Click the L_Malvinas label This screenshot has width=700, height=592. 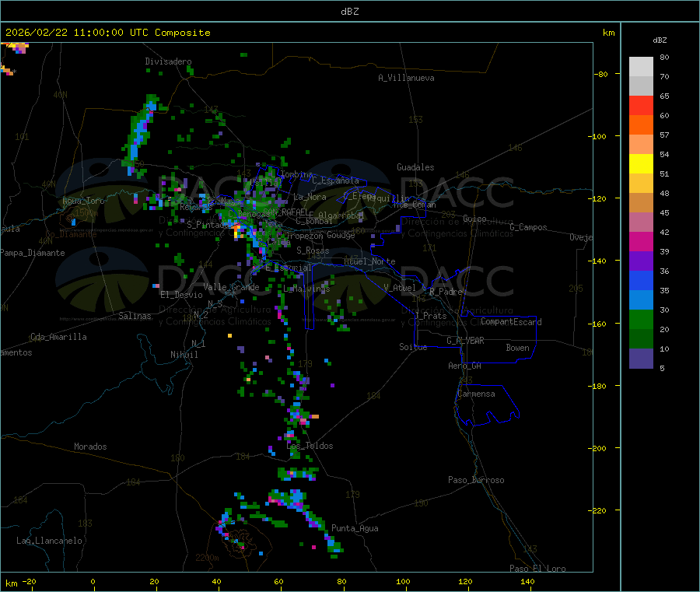point(306,289)
